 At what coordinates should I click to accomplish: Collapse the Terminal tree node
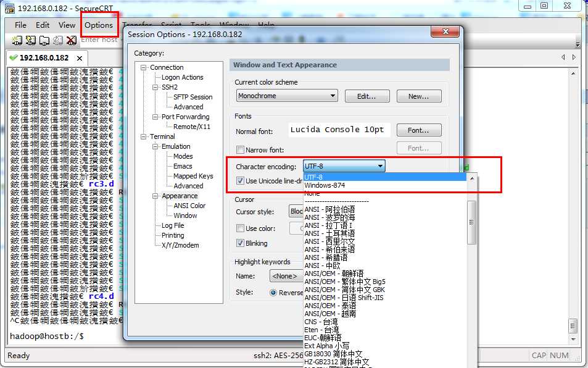[x=143, y=137]
